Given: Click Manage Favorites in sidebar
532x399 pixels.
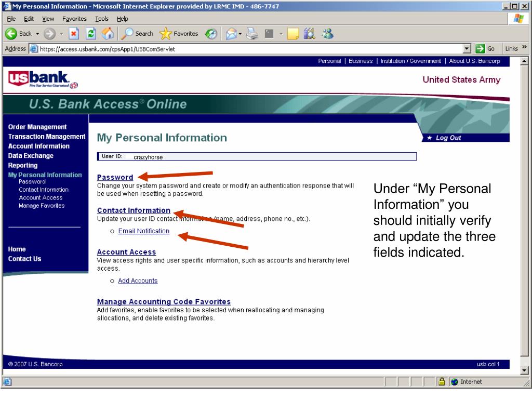Looking at the screenshot, I should [42, 206].
